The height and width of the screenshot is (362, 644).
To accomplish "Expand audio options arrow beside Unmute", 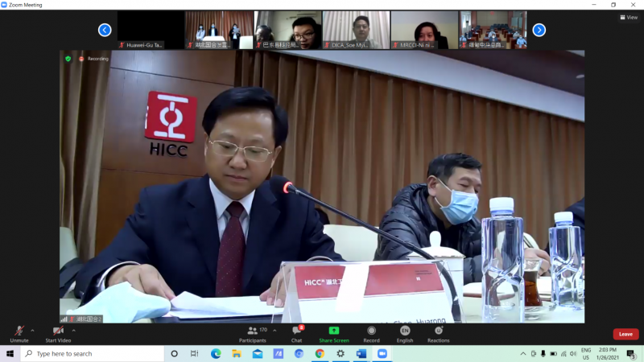I will click(32, 330).
